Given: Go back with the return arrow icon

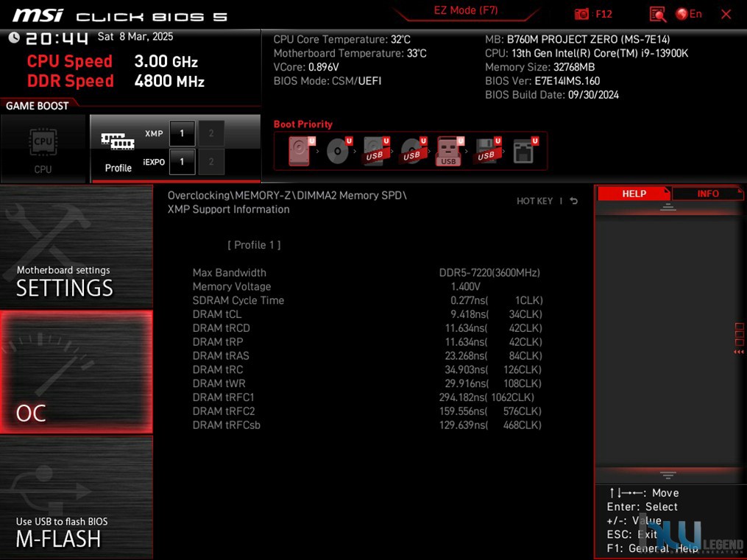Looking at the screenshot, I should 574,201.
